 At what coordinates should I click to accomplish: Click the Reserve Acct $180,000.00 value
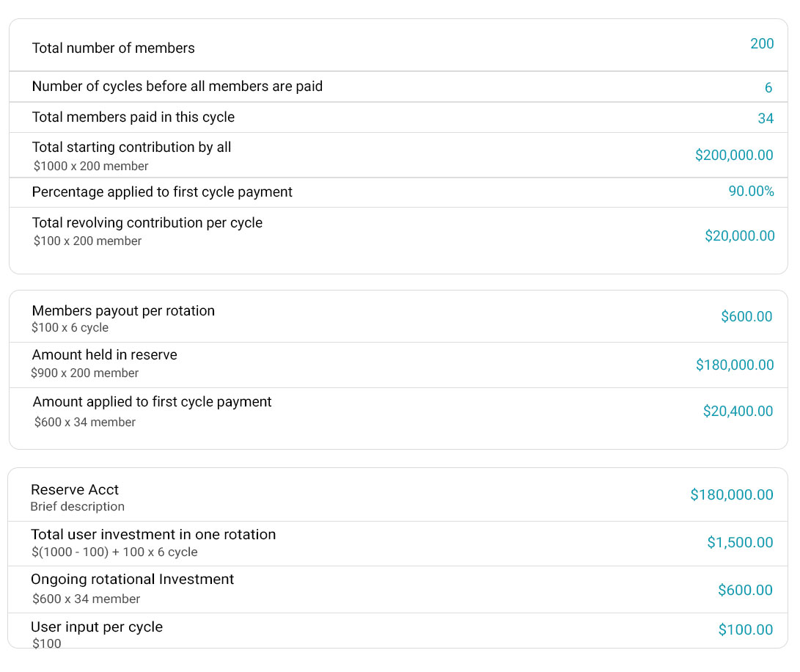tap(731, 495)
